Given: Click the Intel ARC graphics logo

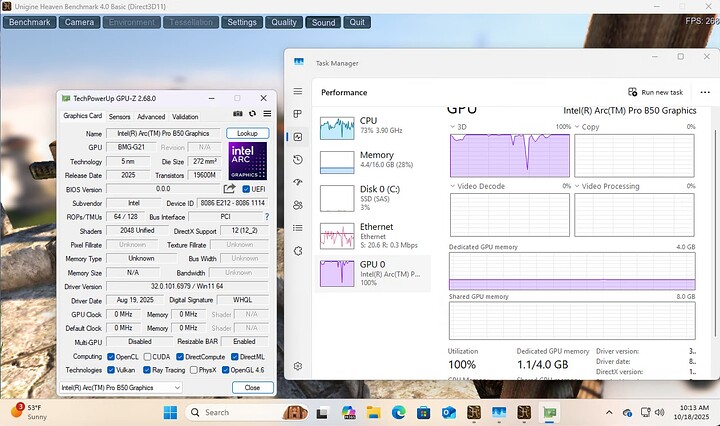Looking at the screenshot, I should 248,161.
